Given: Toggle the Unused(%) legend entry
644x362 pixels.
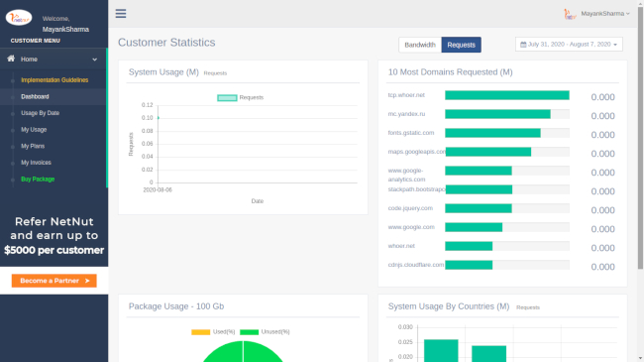Looking at the screenshot, I should pyautogui.click(x=265, y=331).
